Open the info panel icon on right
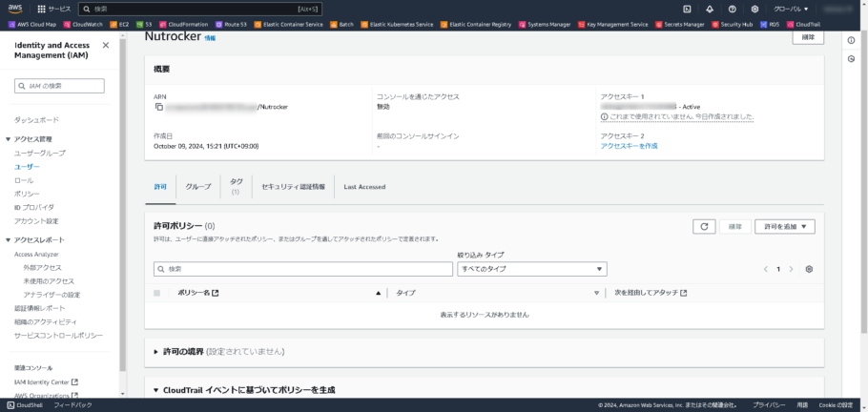 click(x=852, y=39)
